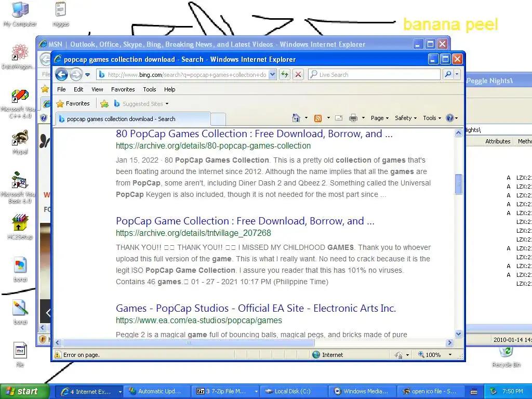
Task: Open the Edit menu
Action: pos(78,89)
